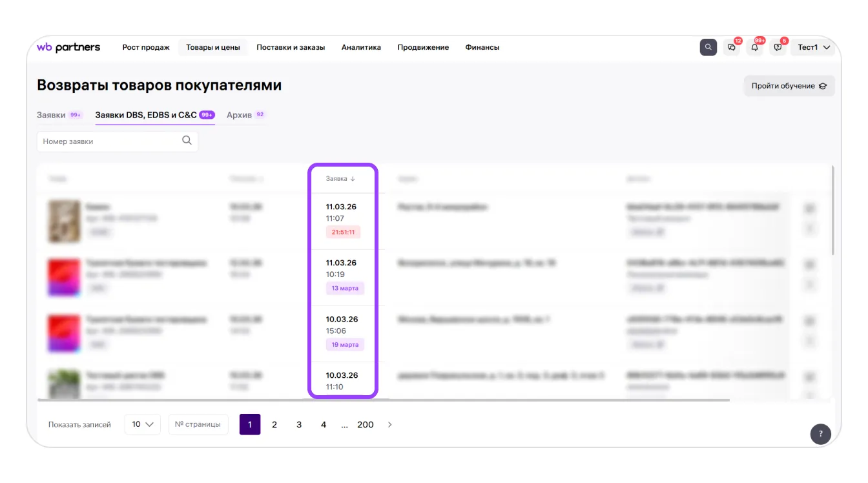Go to page 4

(324, 424)
